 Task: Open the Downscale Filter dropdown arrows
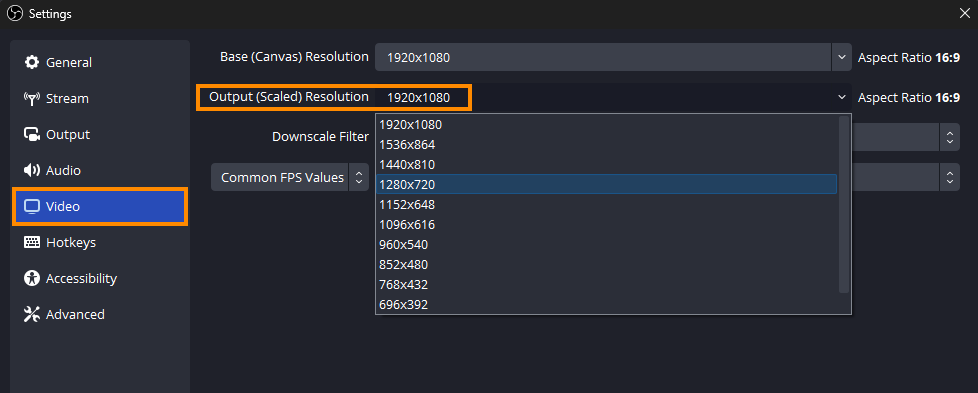click(949, 137)
